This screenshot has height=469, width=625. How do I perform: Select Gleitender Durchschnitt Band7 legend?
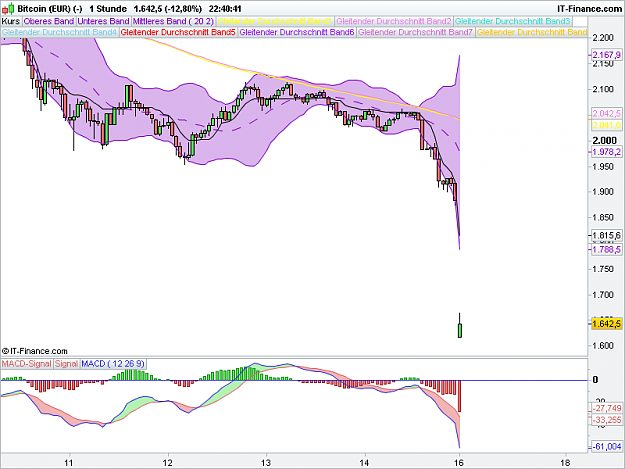click(x=415, y=32)
